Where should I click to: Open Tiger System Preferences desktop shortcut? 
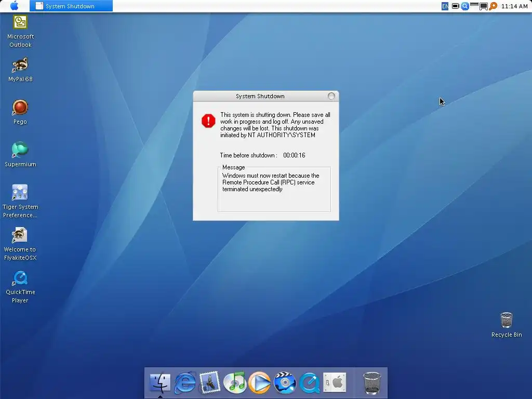(20, 201)
